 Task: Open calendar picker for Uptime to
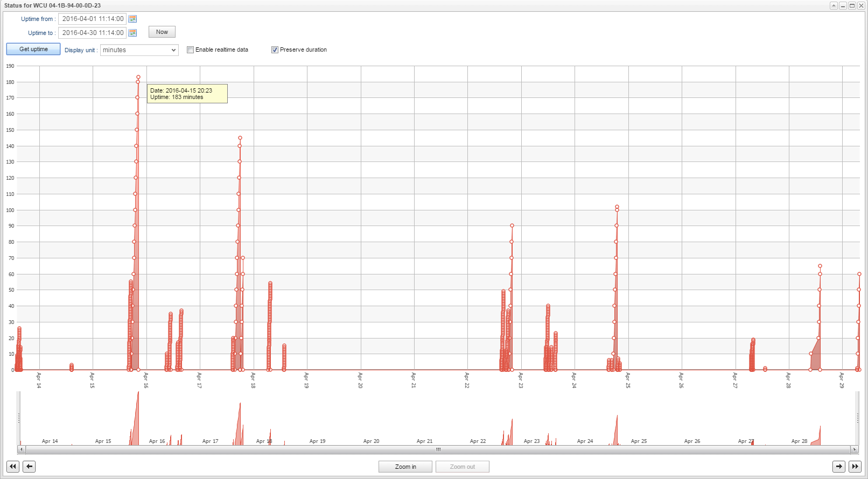tap(132, 33)
